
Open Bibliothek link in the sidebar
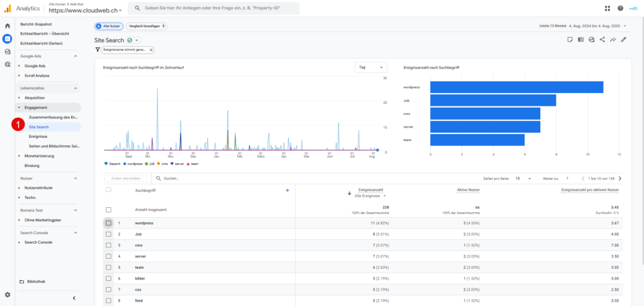(x=35, y=281)
